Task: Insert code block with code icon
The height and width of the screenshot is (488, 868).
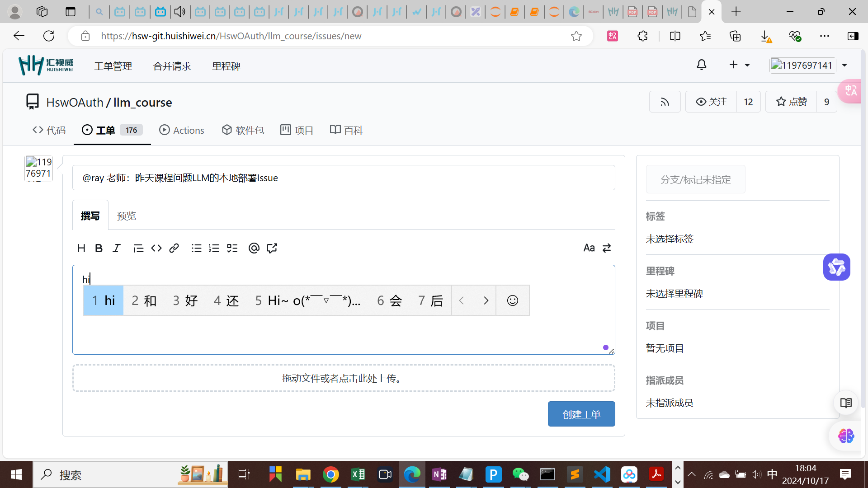Action: 156,248
